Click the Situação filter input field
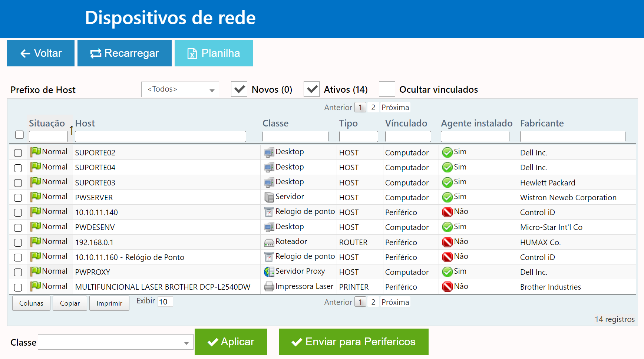The width and height of the screenshot is (644, 359). (x=48, y=136)
